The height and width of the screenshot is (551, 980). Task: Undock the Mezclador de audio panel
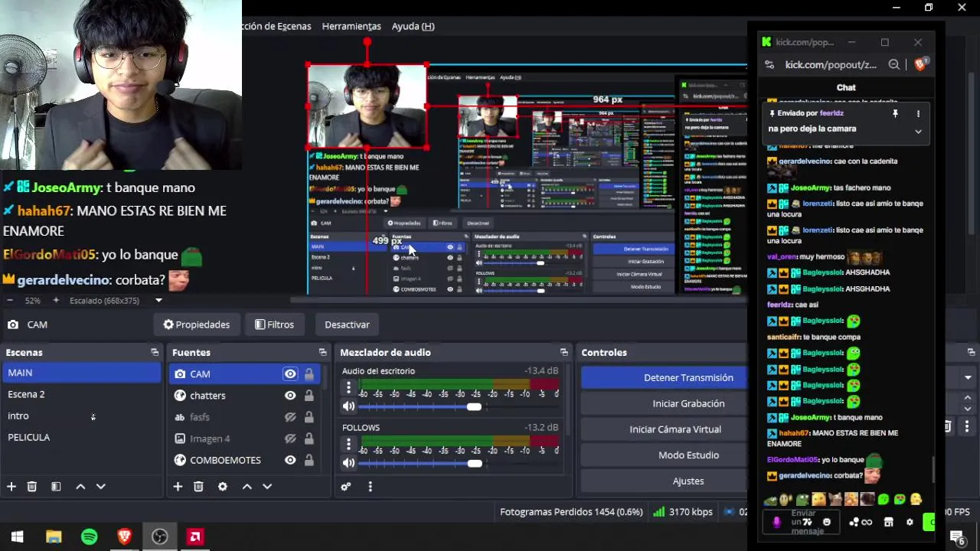click(x=564, y=352)
